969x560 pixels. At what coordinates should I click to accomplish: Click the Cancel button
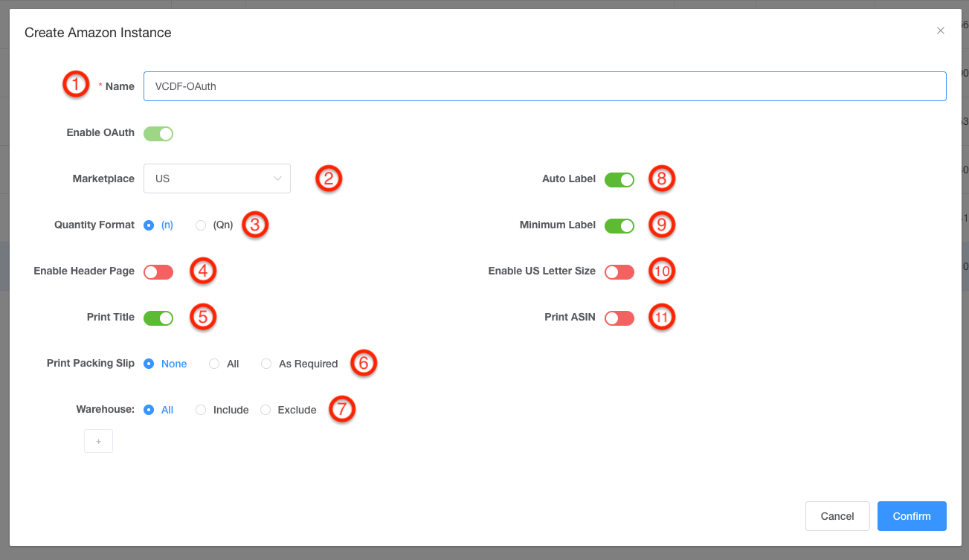pos(837,516)
